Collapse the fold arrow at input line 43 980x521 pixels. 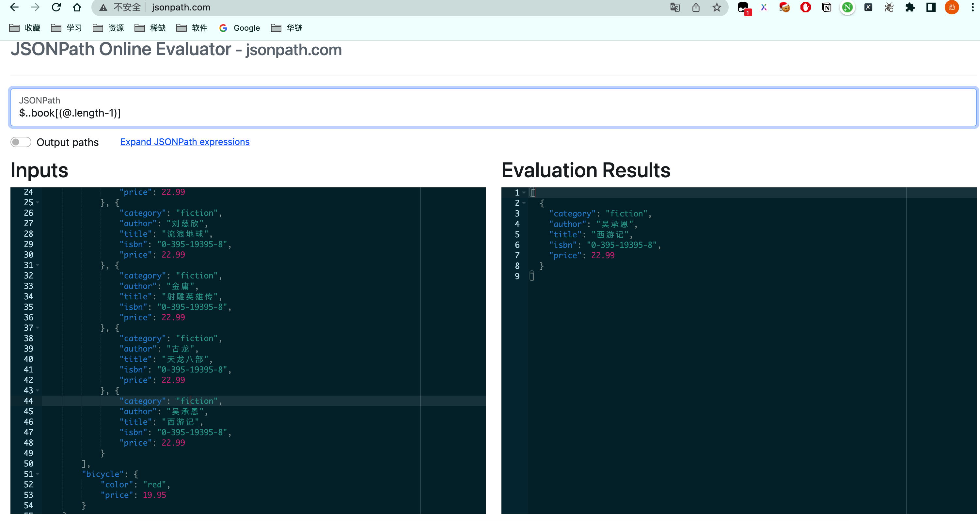[x=38, y=390]
